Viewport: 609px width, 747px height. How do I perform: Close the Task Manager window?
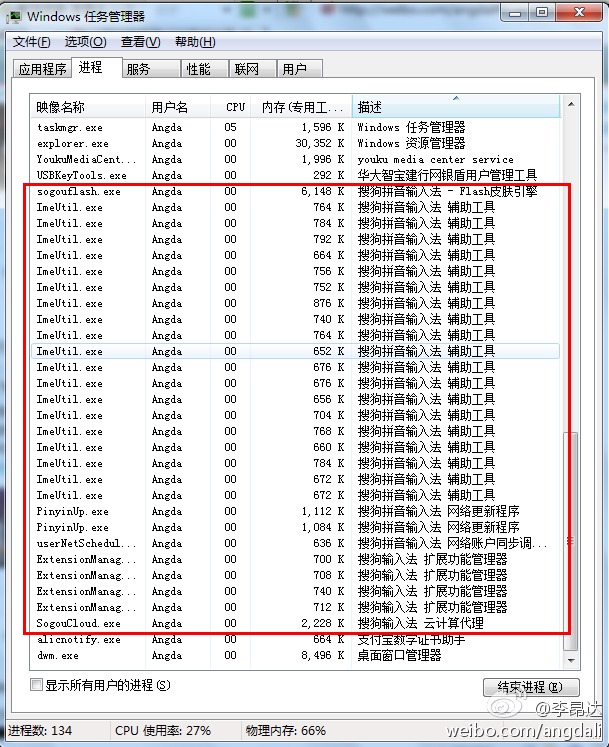click(x=579, y=12)
